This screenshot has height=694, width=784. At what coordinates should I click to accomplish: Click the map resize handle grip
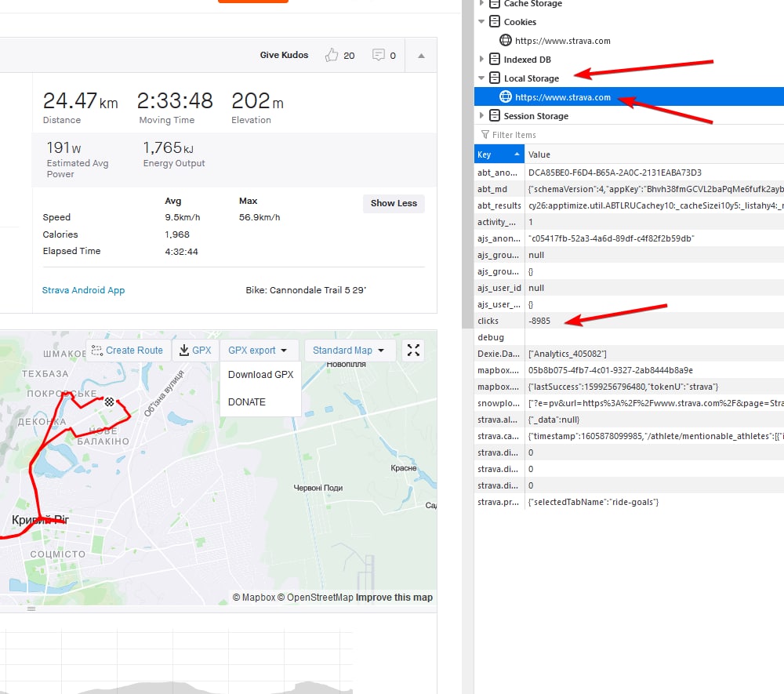pos(31,609)
